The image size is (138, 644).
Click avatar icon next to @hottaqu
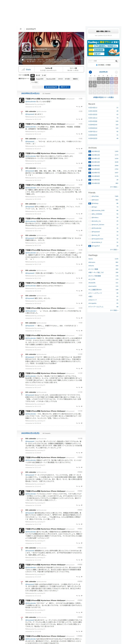90,203
